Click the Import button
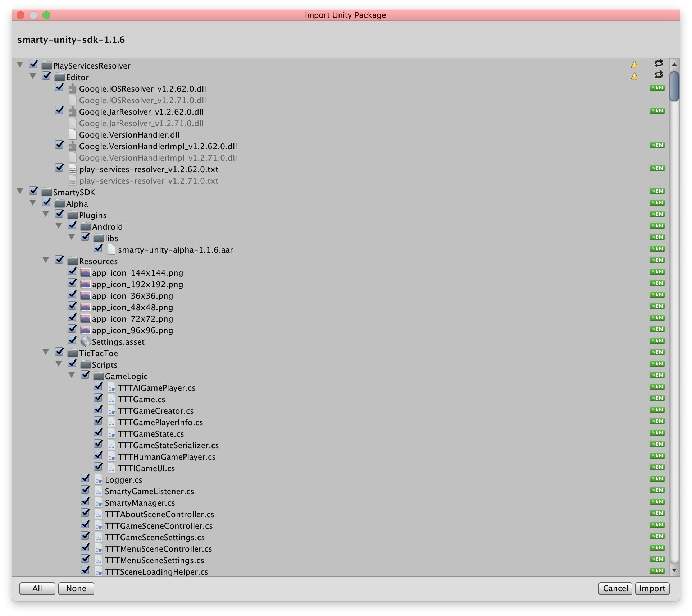 [x=652, y=589]
